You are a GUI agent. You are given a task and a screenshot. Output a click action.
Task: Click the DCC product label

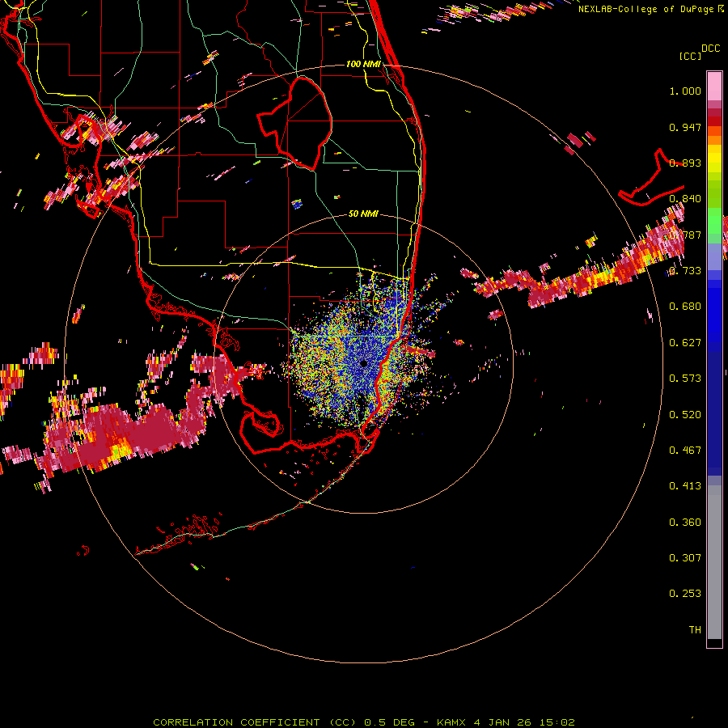click(x=710, y=49)
